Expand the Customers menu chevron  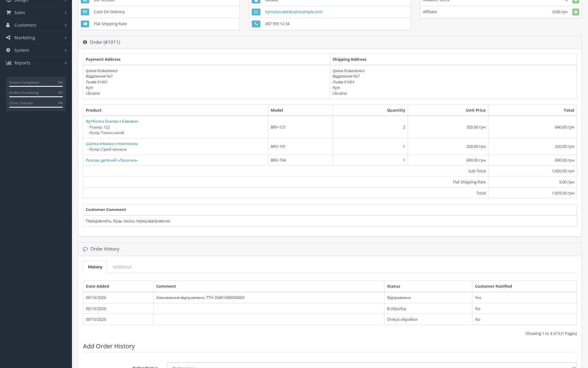point(66,25)
